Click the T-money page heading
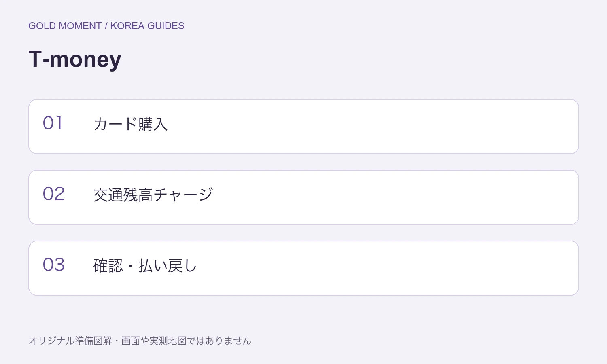This screenshot has width=607, height=364. [x=75, y=59]
